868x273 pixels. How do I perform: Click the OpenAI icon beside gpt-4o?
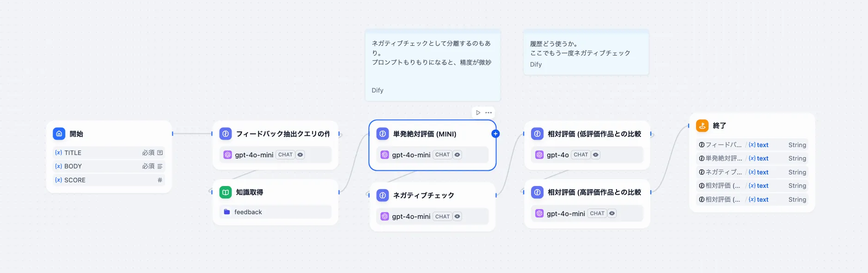(539, 155)
